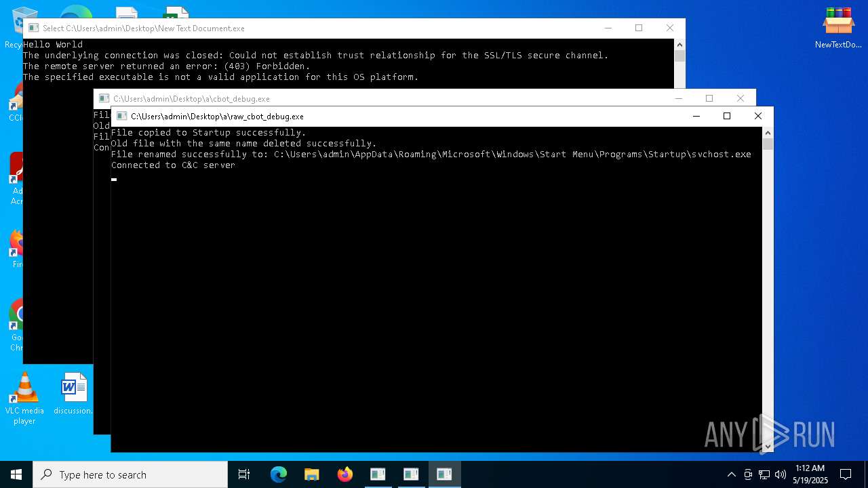Open the network status tray icon
This screenshot has width=868, height=488.
click(x=764, y=474)
